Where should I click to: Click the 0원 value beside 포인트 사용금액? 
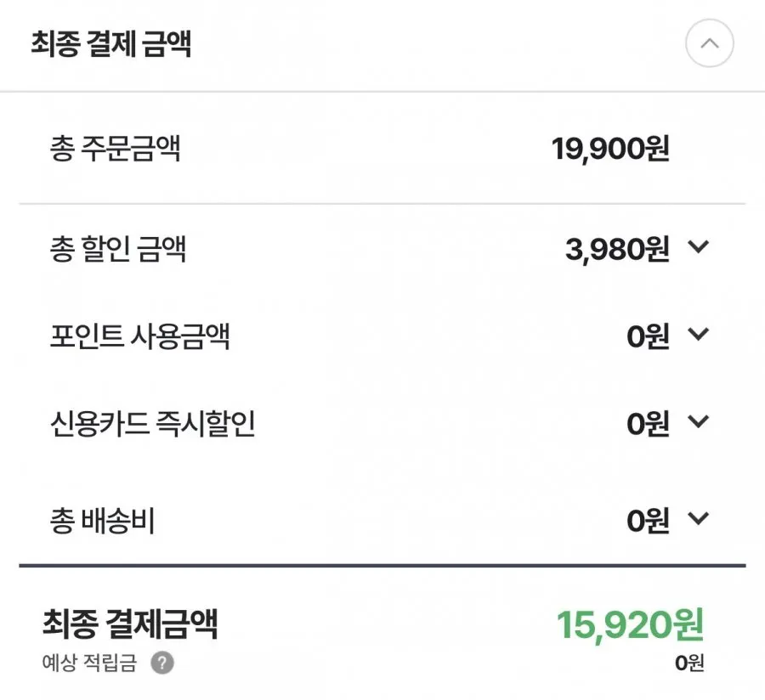coord(648,336)
